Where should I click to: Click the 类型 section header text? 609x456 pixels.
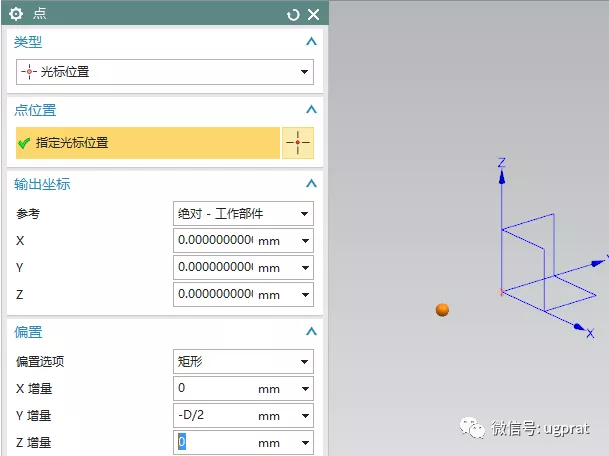[x=28, y=42]
